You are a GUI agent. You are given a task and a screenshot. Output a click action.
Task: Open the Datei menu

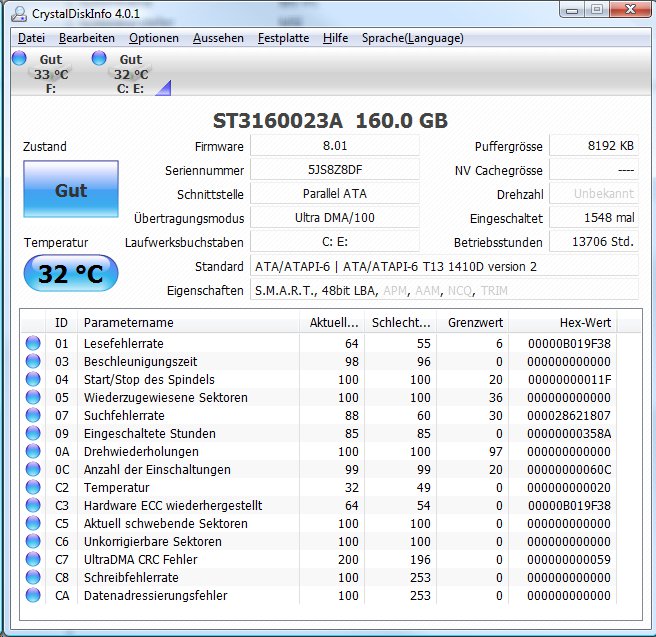point(31,38)
